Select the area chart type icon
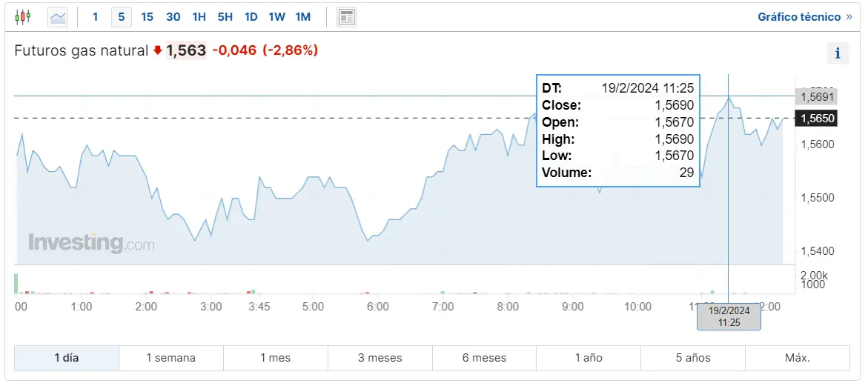868x389 pixels. coord(58,16)
